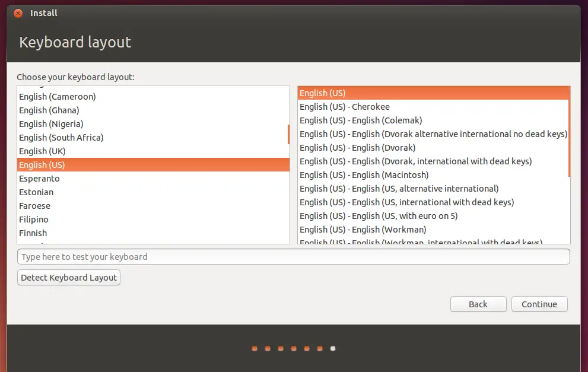Select English (Colemak) variant
Viewport: 588px width, 372px height.
[433, 120]
